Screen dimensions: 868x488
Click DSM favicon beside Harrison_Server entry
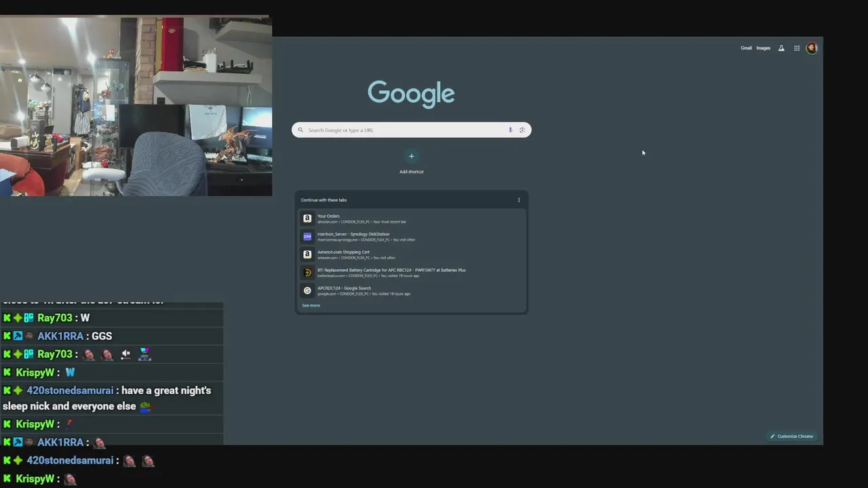tap(307, 237)
